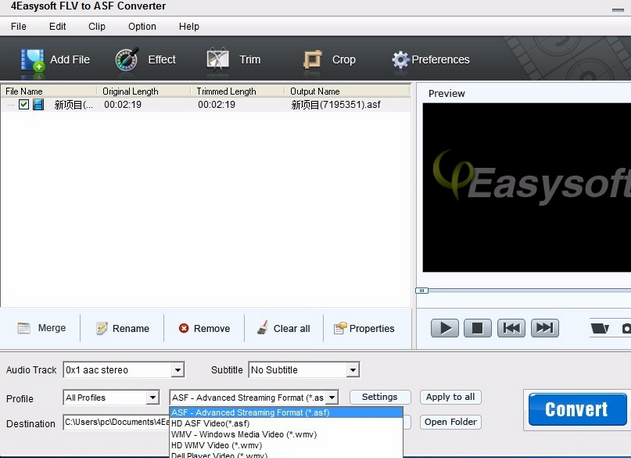Click the Add File toolbar icon
631x458 pixels.
(x=33, y=60)
